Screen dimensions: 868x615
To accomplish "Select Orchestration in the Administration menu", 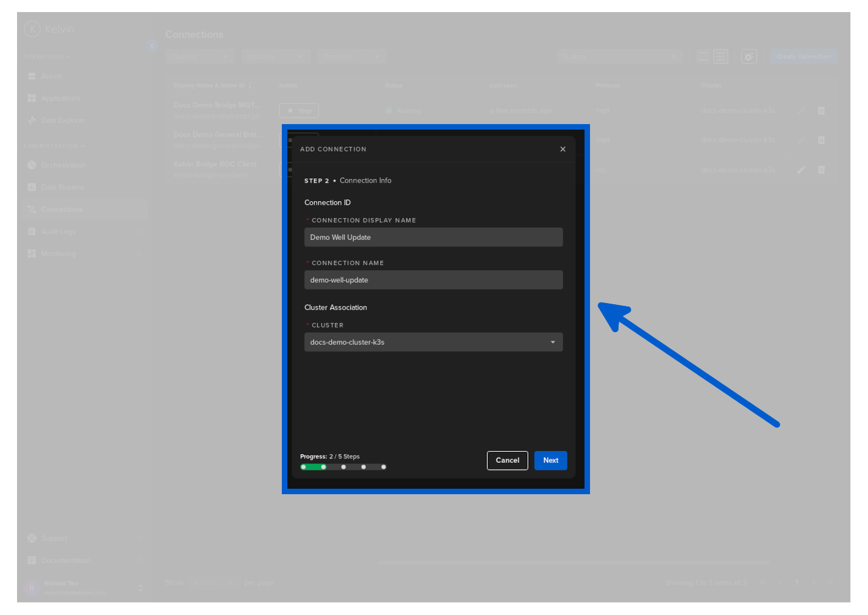I will coord(63,165).
